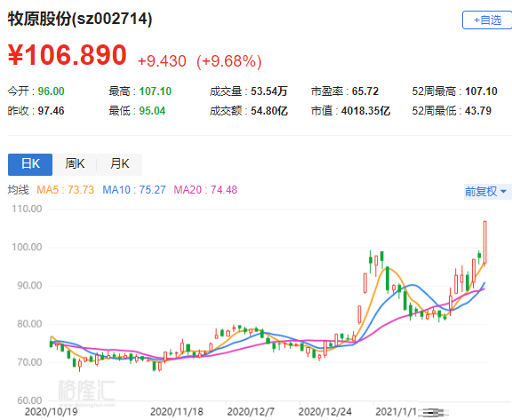Click the MA10 : 75.27 indicator label
The width and height of the screenshot is (512, 420).
click(x=134, y=190)
